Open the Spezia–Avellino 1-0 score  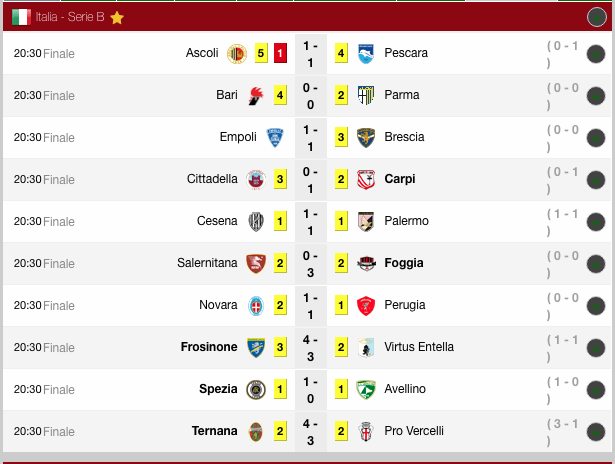coord(311,389)
